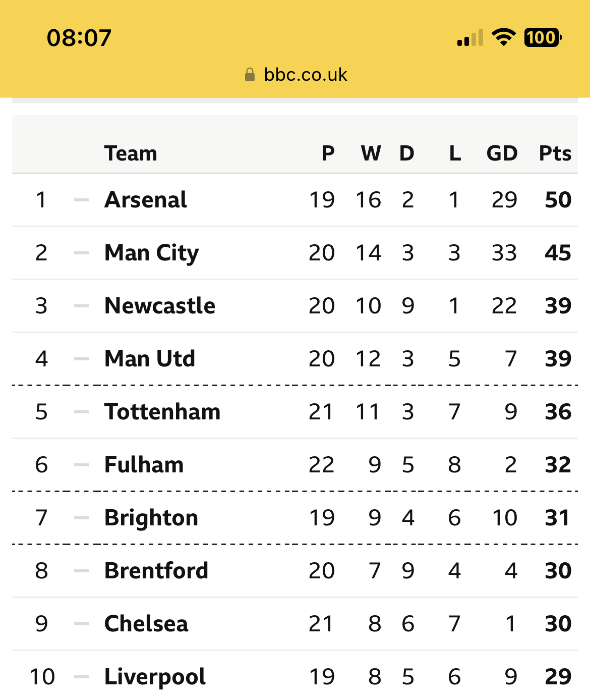Tap the bbc.co.uk address bar
The height and width of the screenshot is (700, 590).
[x=296, y=75]
